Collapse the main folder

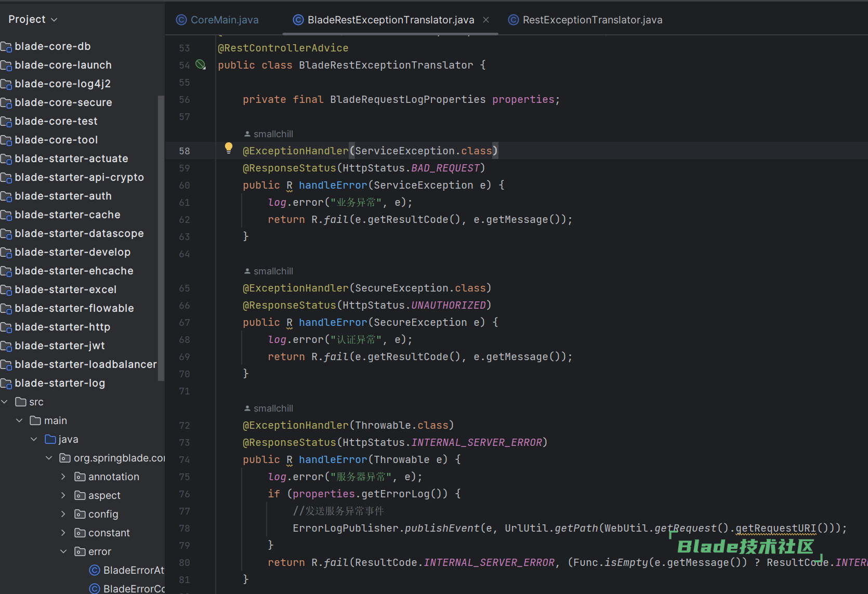[19, 420]
